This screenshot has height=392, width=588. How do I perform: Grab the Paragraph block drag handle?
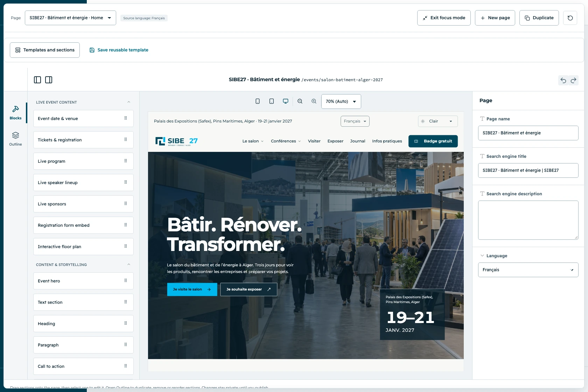click(126, 345)
